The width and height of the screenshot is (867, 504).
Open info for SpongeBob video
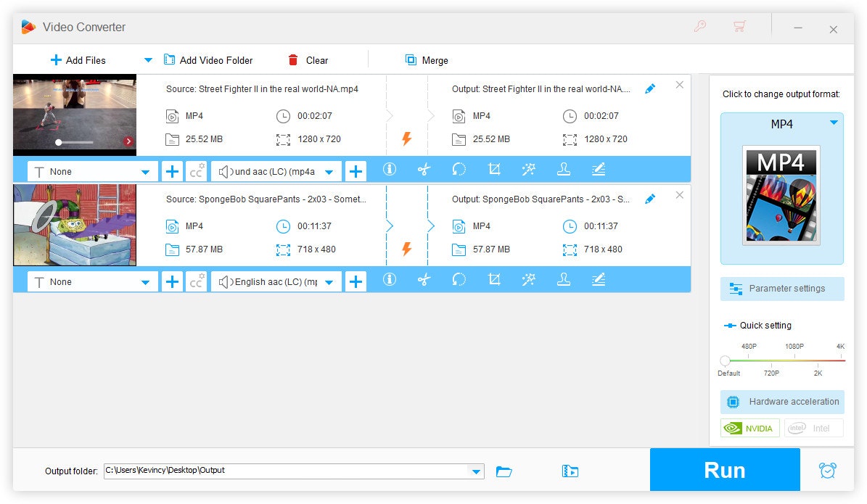point(390,280)
